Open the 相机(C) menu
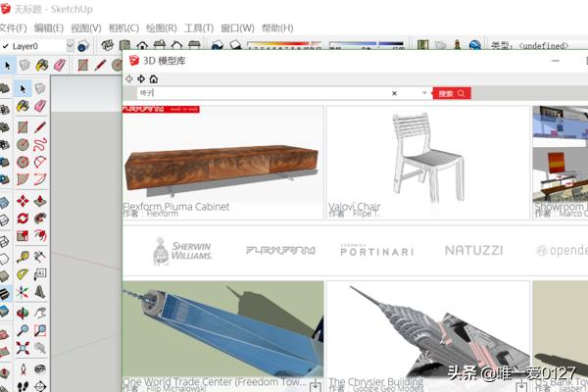Viewport: 588px width, 392px height. click(123, 28)
